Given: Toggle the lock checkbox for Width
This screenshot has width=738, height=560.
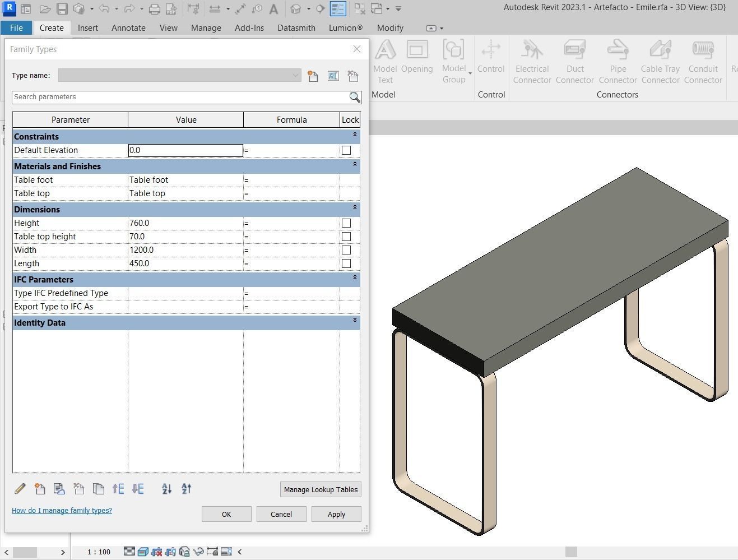Looking at the screenshot, I should [x=346, y=250].
